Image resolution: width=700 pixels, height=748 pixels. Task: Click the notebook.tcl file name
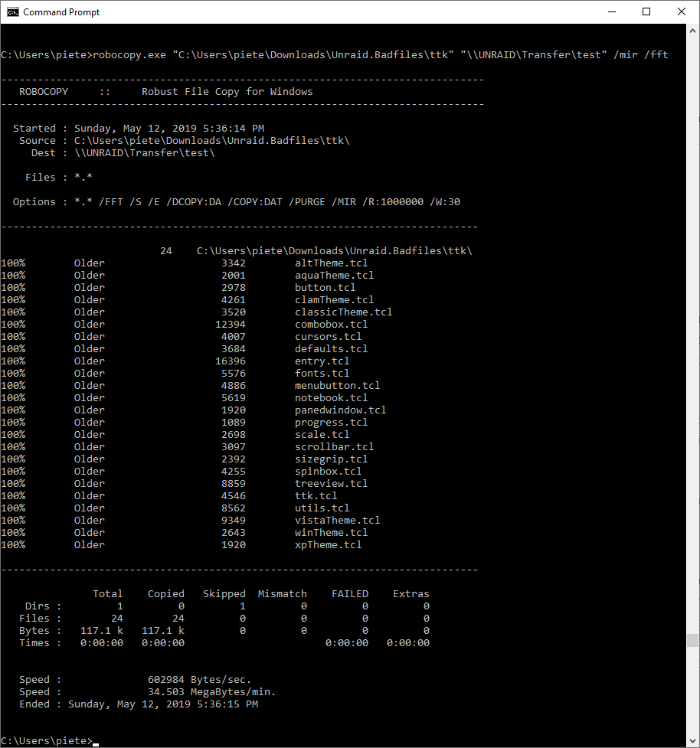click(x=331, y=398)
